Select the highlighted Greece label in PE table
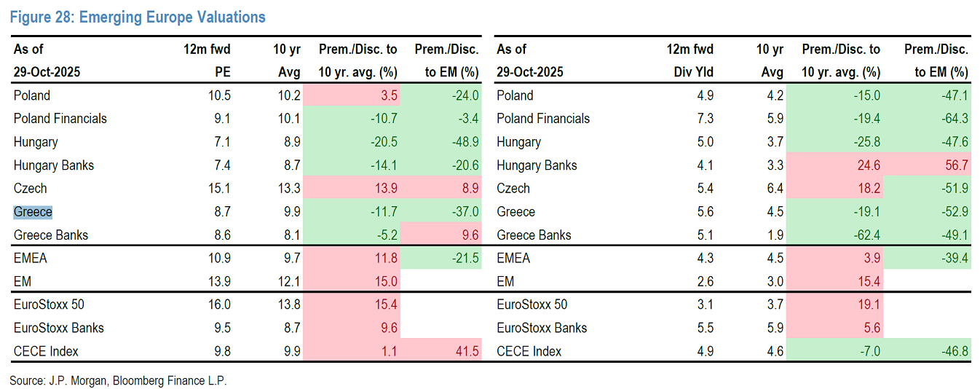The width and height of the screenshot is (980, 389). click(33, 212)
